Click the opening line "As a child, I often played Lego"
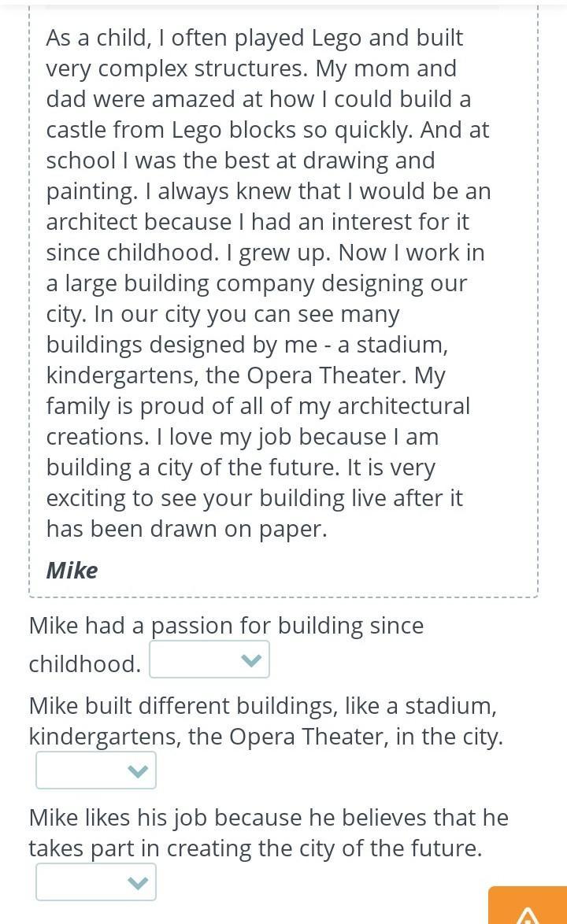 pyautogui.click(x=254, y=38)
